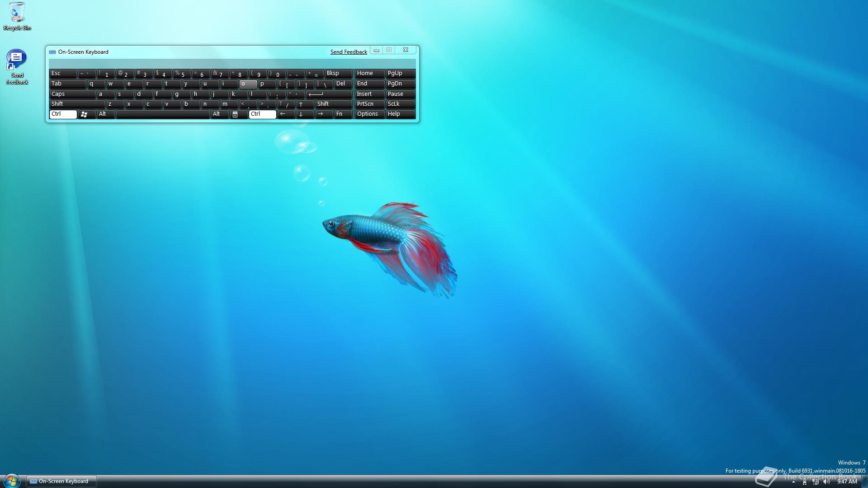Toggle the ScLk scroll lock key
The width and height of the screenshot is (868, 488).
click(x=400, y=104)
